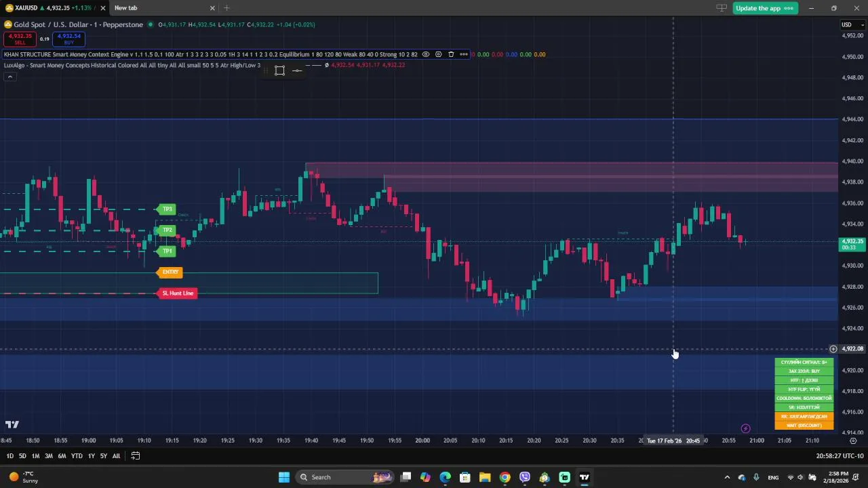Click the green TP3 label

click(x=167, y=209)
